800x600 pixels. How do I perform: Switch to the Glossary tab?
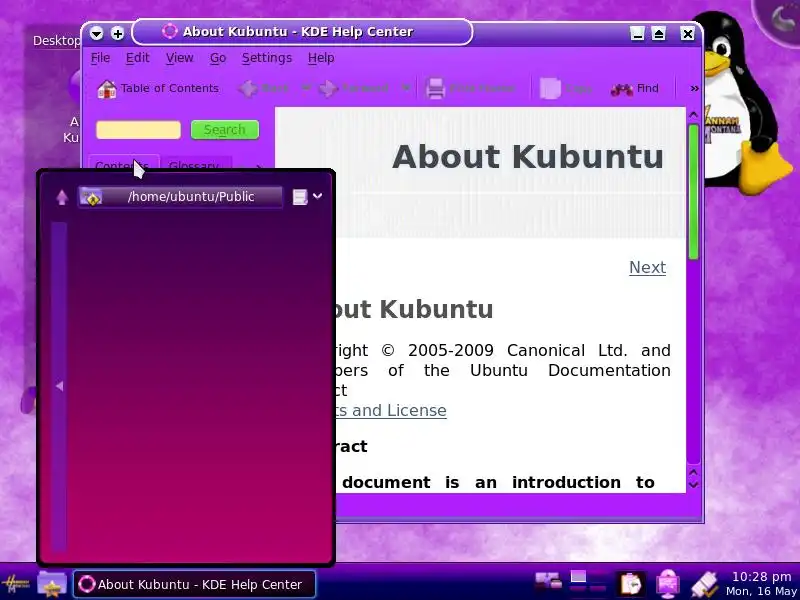click(x=196, y=164)
